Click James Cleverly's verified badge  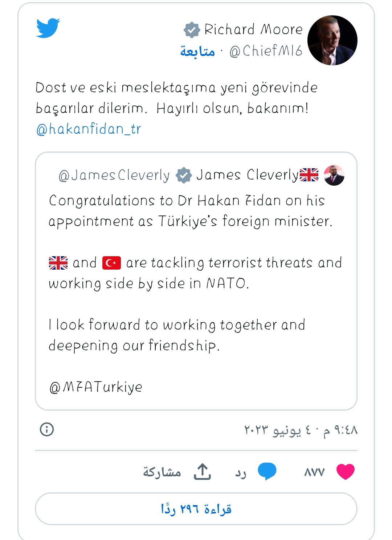(x=184, y=175)
